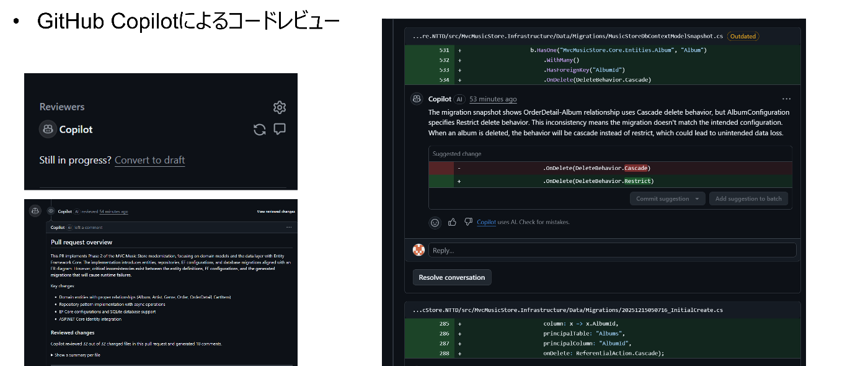Click the Resolve conversation button
Viewport: 868px width, 366px height.
(452, 277)
